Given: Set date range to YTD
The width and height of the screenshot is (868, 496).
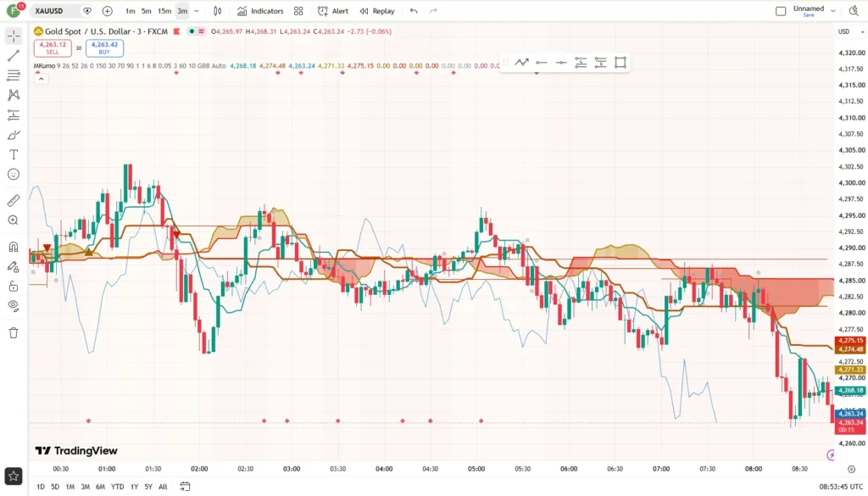Looking at the screenshot, I should point(117,487).
